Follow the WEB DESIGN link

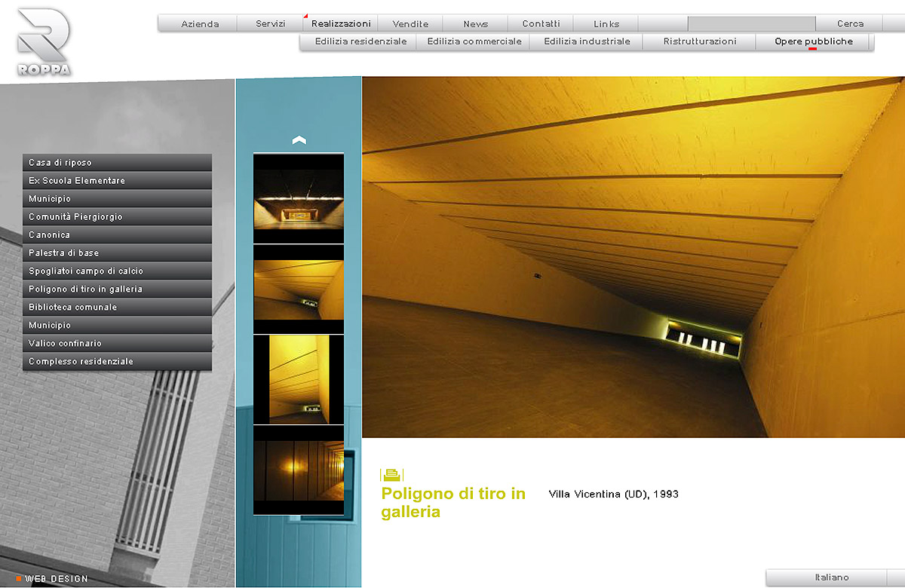click(57, 579)
